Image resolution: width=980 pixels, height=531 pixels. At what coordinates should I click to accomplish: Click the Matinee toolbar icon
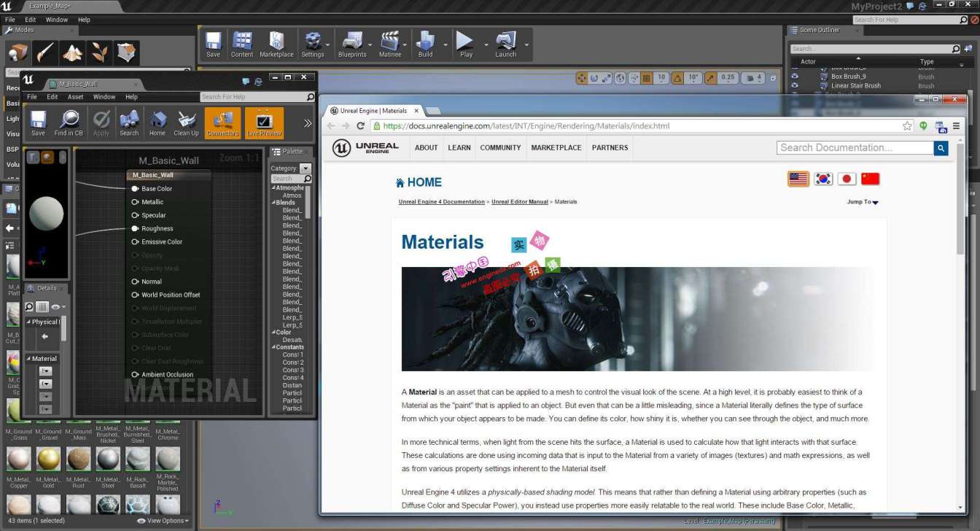(x=390, y=45)
